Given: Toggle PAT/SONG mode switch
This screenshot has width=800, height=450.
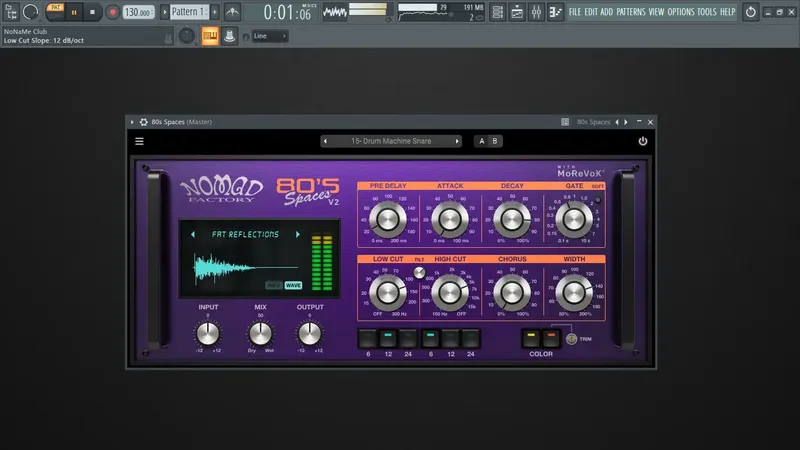Looking at the screenshot, I should click(x=55, y=12).
